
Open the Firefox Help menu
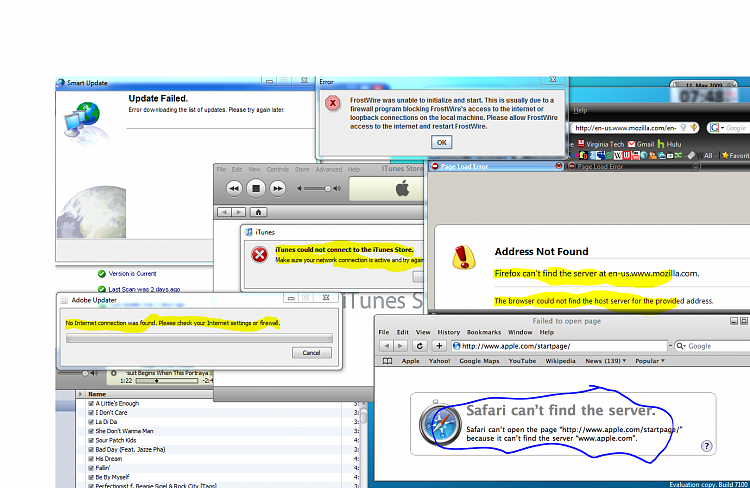[580, 111]
